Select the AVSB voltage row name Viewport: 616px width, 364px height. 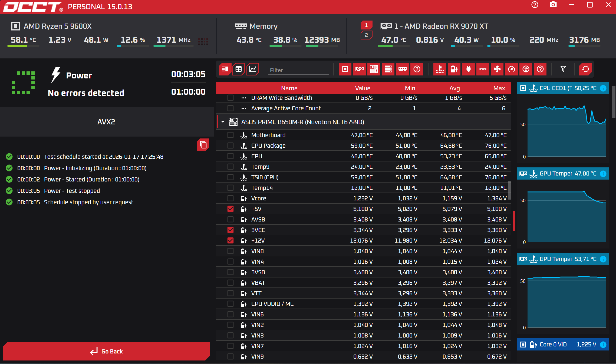(258, 219)
